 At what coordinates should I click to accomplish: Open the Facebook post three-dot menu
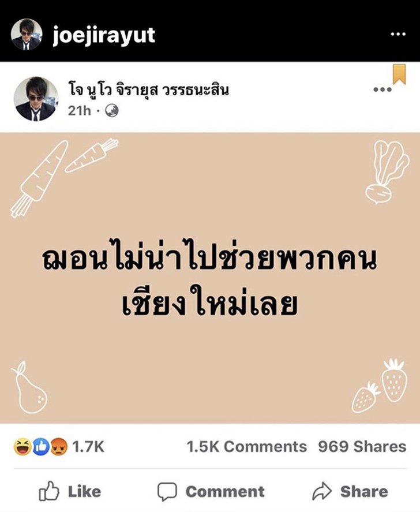pyautogui.click(x=382, y=89)
